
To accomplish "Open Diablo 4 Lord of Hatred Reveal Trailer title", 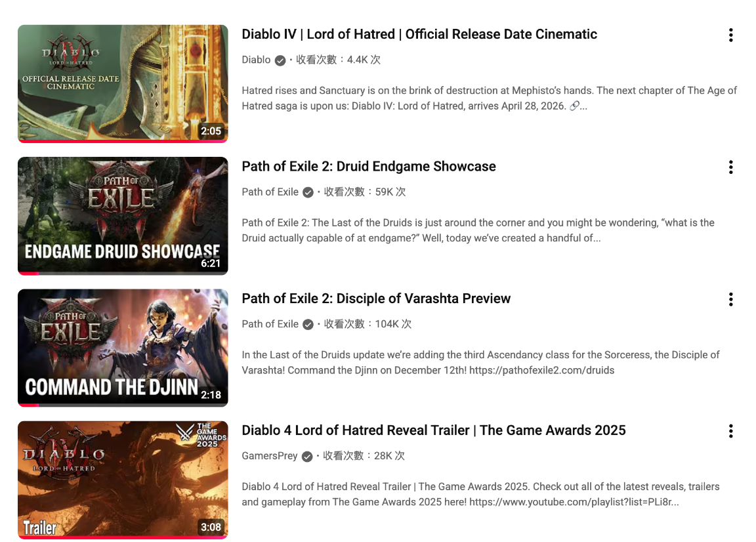I will [433, 430].
